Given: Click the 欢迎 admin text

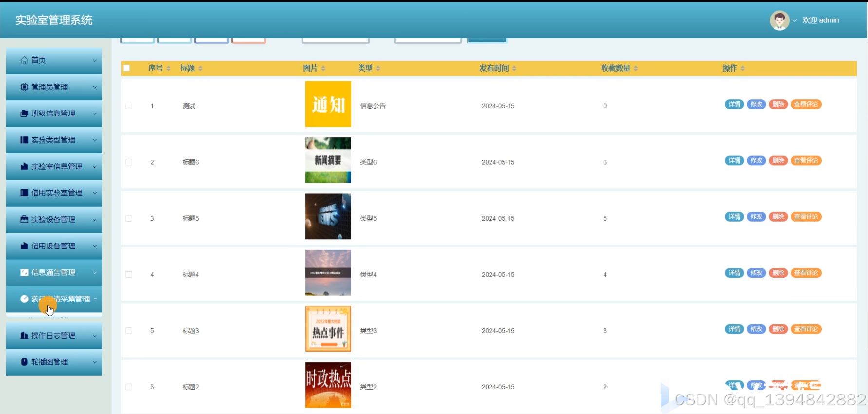Looking at the screenshot, I should 821,20.
